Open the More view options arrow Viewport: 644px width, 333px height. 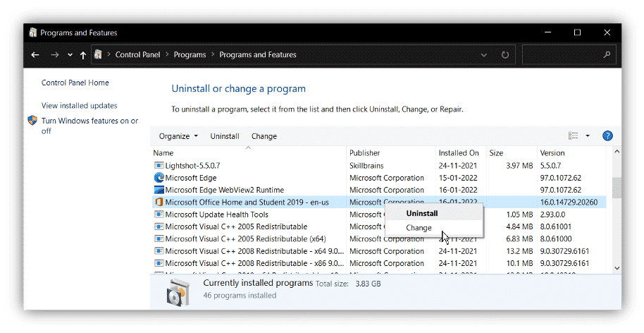point(588,135)
